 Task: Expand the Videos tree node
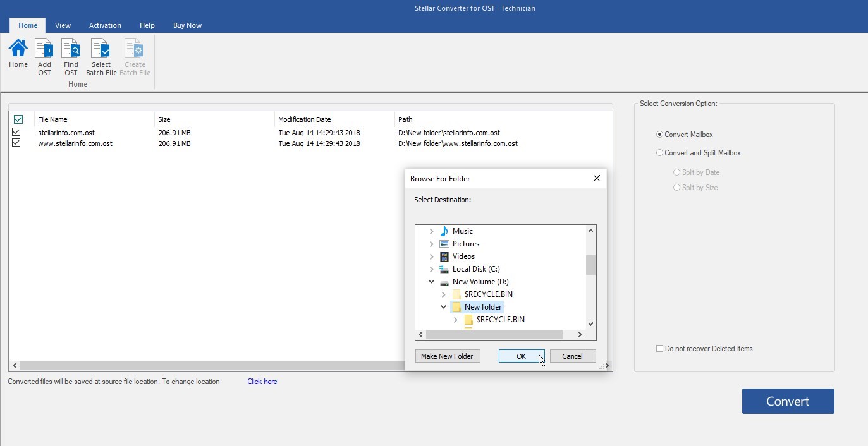432,256
